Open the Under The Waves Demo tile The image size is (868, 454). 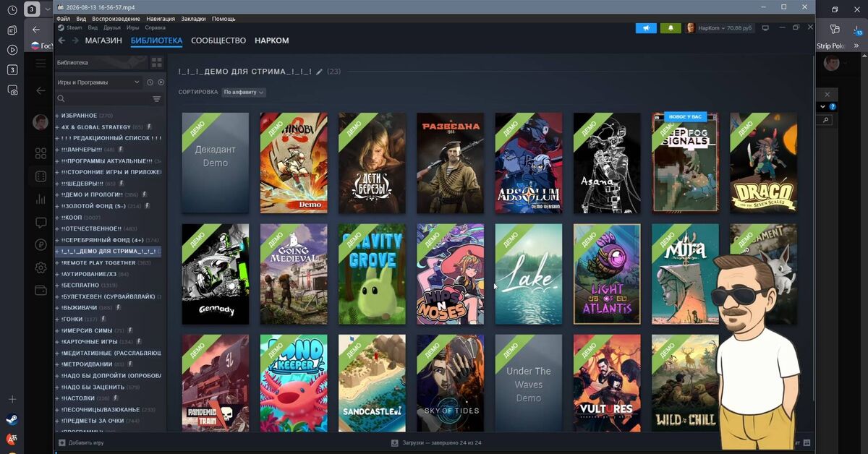click(x=528, y=383)
